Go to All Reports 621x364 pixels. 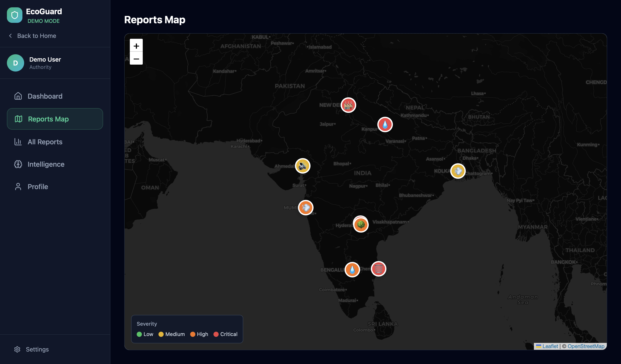click(45, 142)
